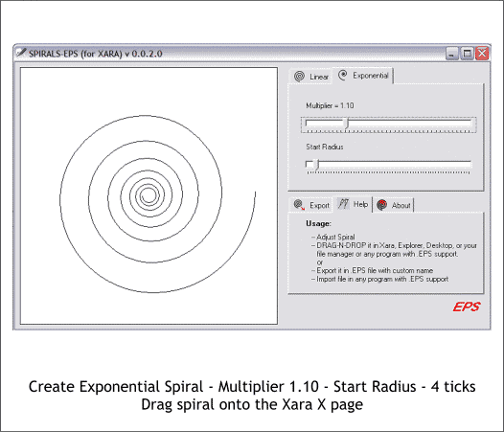Click the Exponential spiral tab icon
Image resolution: width=504 pixels, height=432 pixels.
click(x=343, y=76)
